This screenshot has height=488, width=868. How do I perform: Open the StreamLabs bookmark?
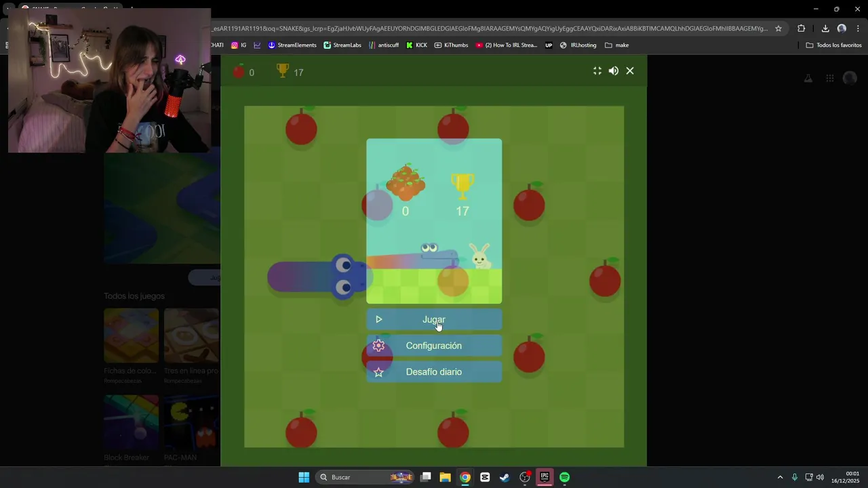pyautogui.click(x=342, y=45)
